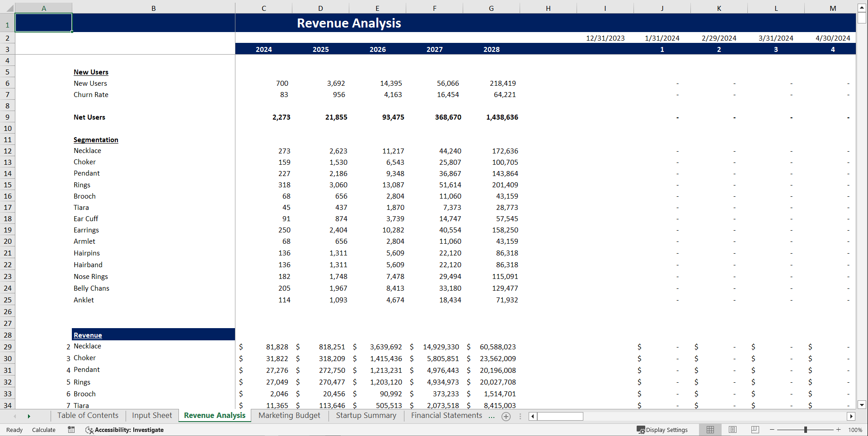Viewport: 868px width, 436px height.
Task: Show more hidden sheet tabs ellipsis
Action: coord(492,417)
